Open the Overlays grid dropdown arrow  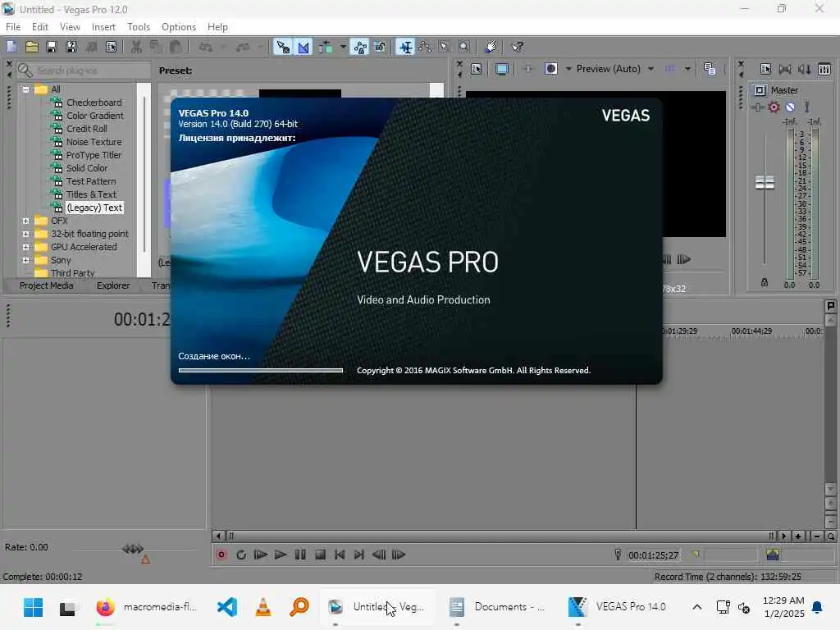click(x=687, y=69)
